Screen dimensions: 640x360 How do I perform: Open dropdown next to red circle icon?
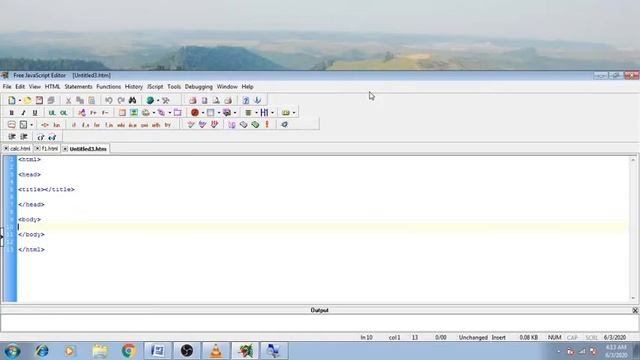tap(202, 113)
